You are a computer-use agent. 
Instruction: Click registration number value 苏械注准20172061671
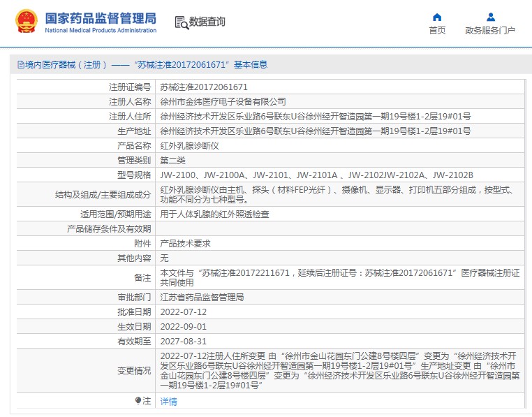click(x=204, y=87)
